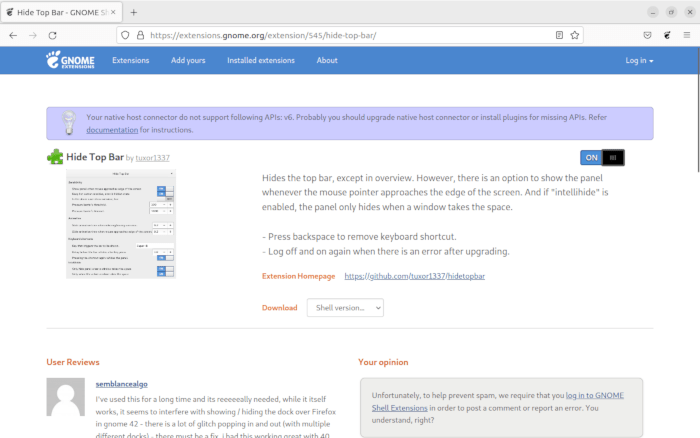Open the Add yours nav item
Viewport: 700px width, 438px height.
click(x=188, y=60)
